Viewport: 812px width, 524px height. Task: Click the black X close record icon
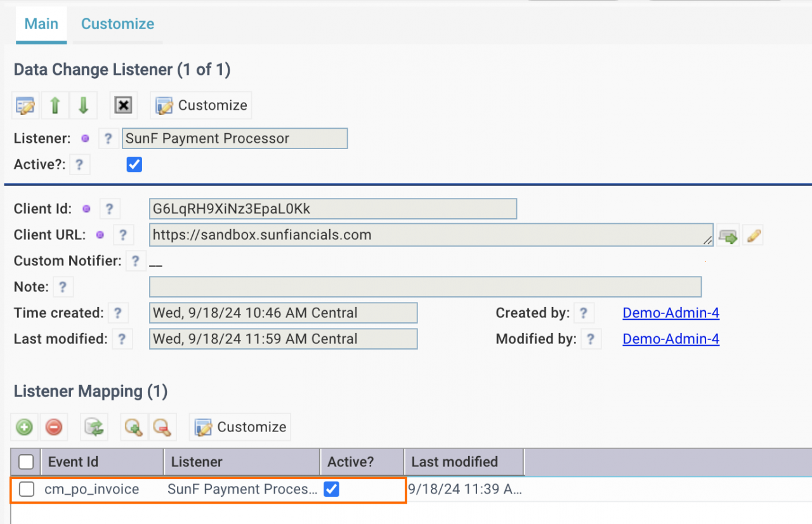point(122,105)
